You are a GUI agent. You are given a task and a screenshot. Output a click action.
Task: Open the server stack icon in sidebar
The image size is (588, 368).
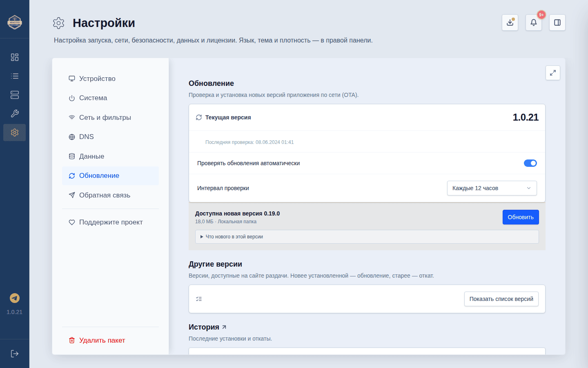[15, 95]
